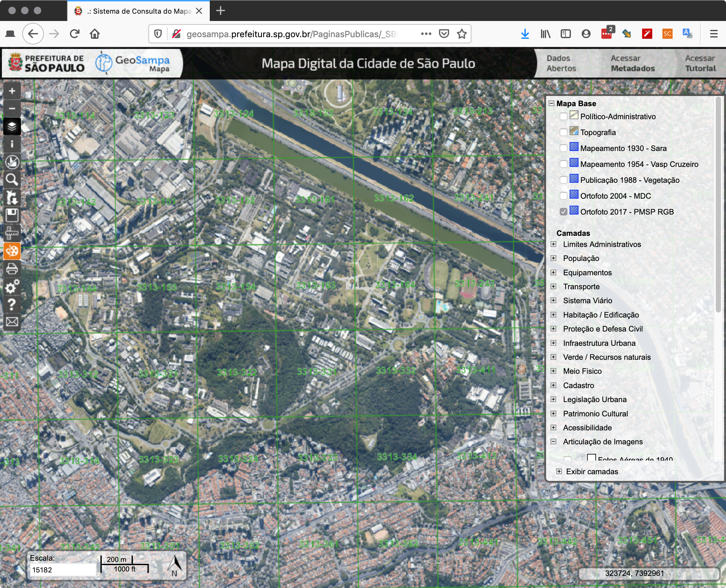Click the floppy disk save tool
726x588 pixels.
tap(12, 215)
